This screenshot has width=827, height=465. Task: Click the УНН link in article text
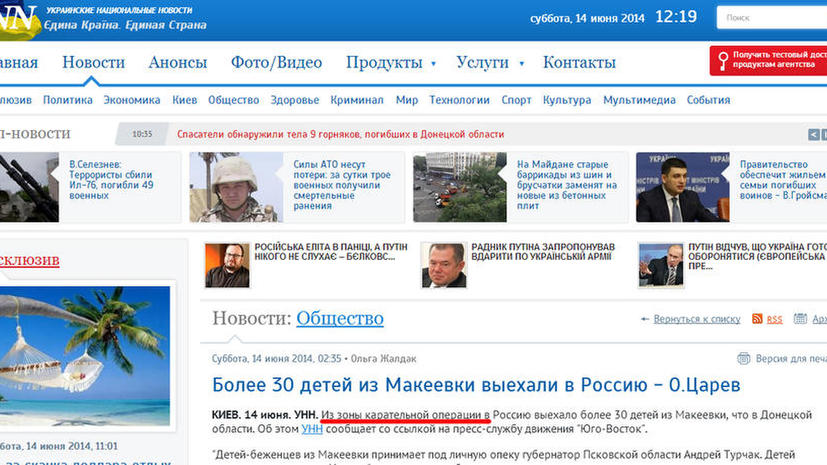[x=312, y=429]
